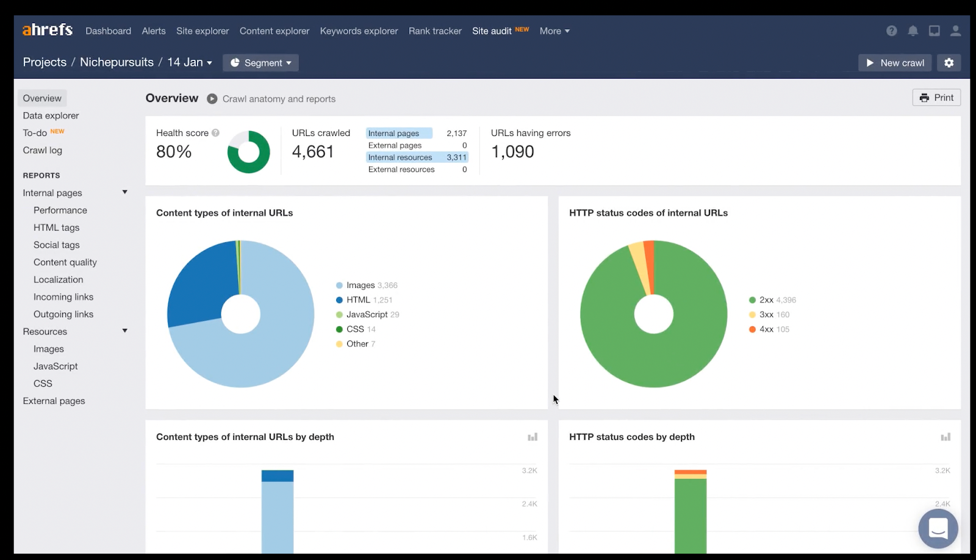Open project settings gear icon

coord(949,63)
